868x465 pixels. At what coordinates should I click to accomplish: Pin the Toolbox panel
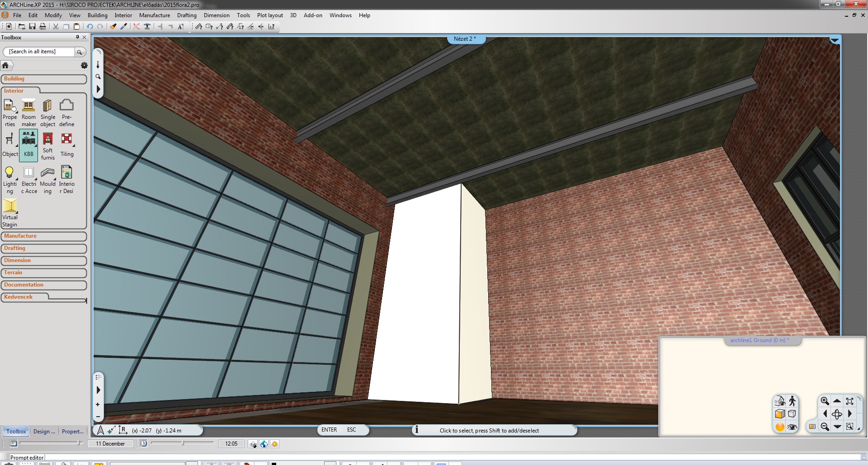[77, 38]
